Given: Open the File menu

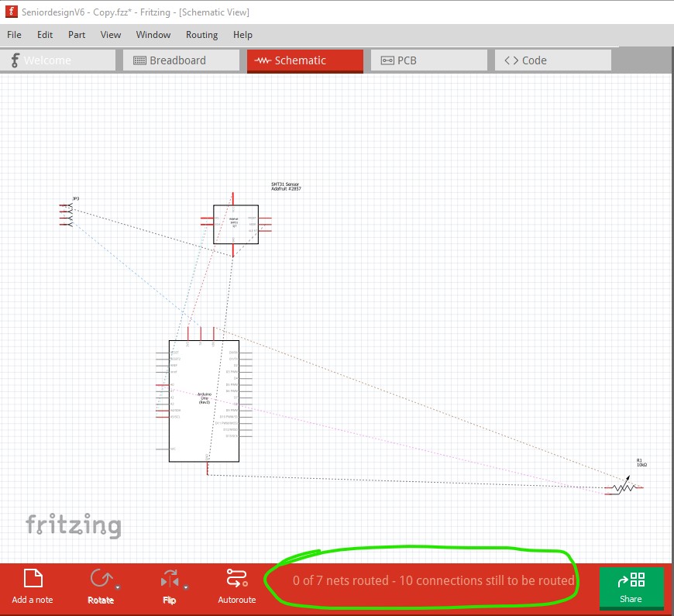Looking at the screenshot, I should (14, 35).
